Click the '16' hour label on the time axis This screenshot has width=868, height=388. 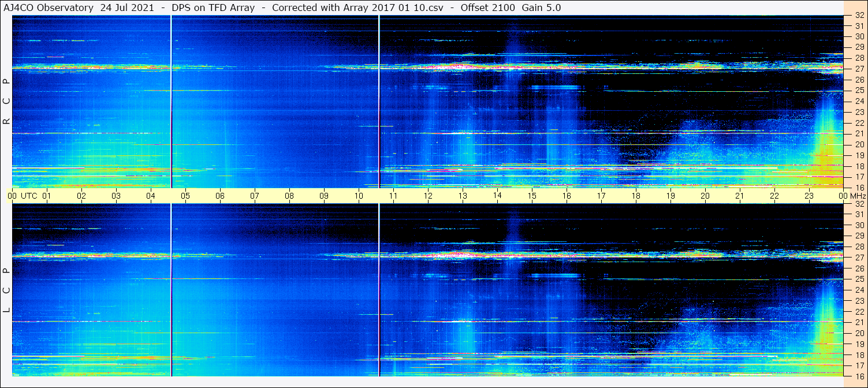pyautogui.click(x=567, y=196)
